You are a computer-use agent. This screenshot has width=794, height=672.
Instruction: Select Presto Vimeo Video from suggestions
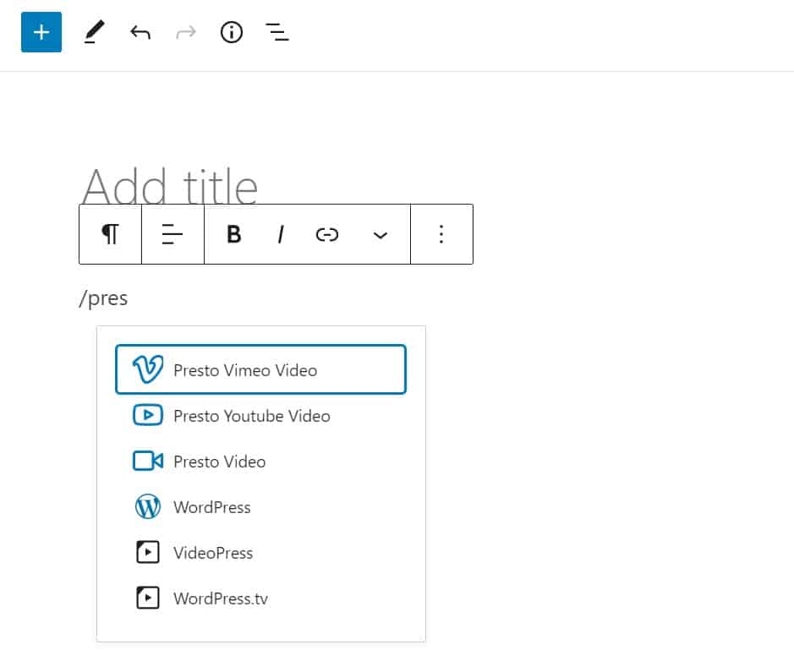pos(260,369)
